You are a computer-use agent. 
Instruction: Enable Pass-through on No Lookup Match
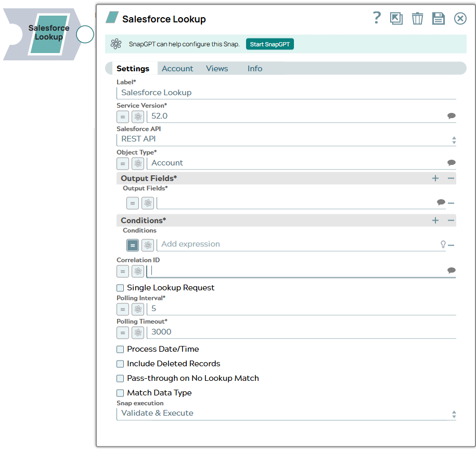click(x=120, y=379)
